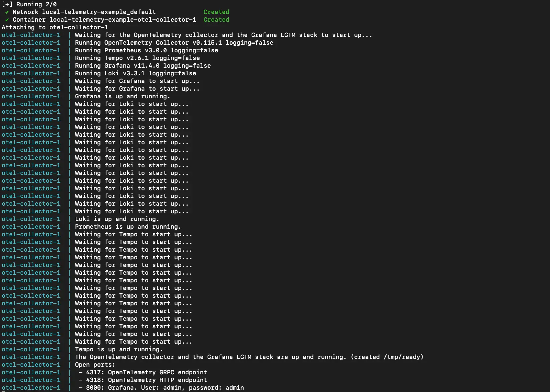This screenshot has width=550, height=392.
Task: Click the 3000 Grafana admin credentials line
Action: pyautogui.click(x=161, y=387)
